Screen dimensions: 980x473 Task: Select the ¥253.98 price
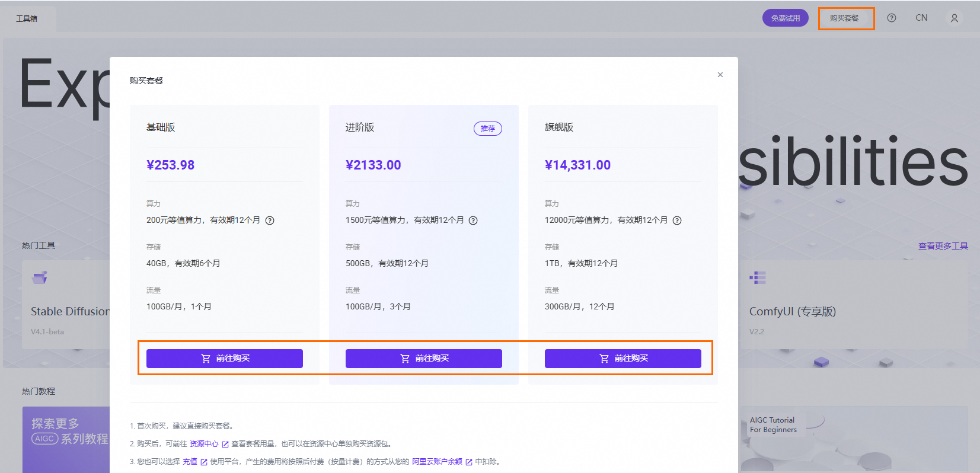pos(171,165)
